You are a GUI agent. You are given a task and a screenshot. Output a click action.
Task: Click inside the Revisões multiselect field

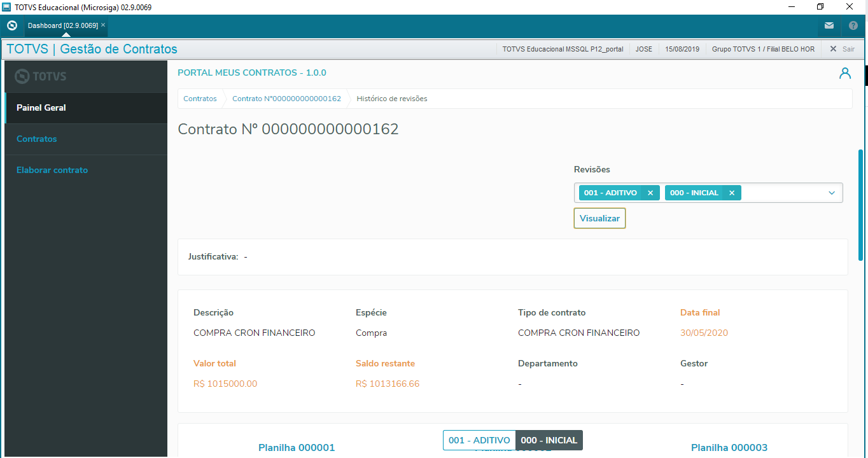708,193
